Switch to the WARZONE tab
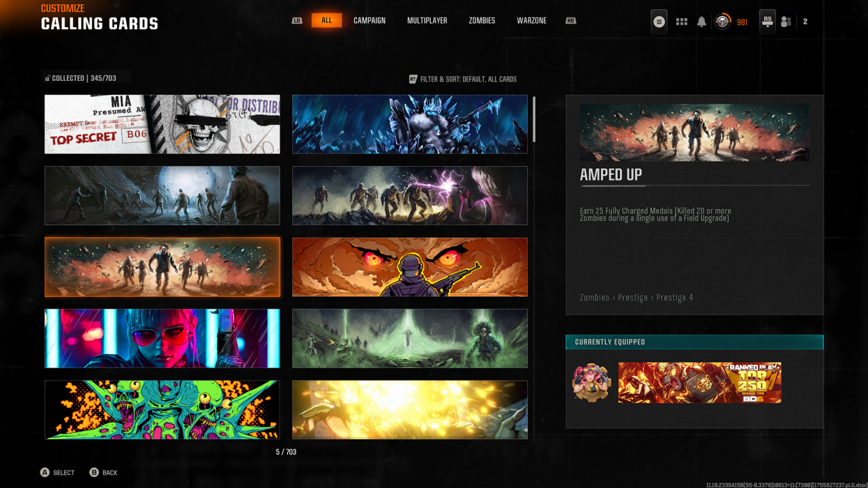The width and height of the screenshot is (868, 488). pos(531,21)
